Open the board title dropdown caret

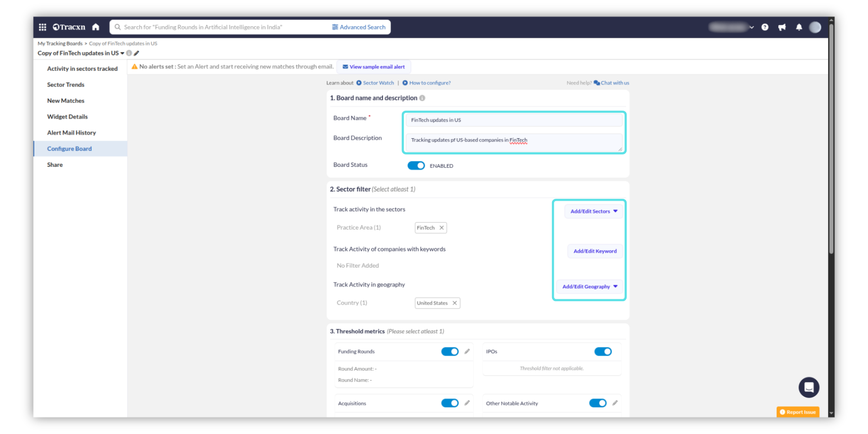point(122,53)
